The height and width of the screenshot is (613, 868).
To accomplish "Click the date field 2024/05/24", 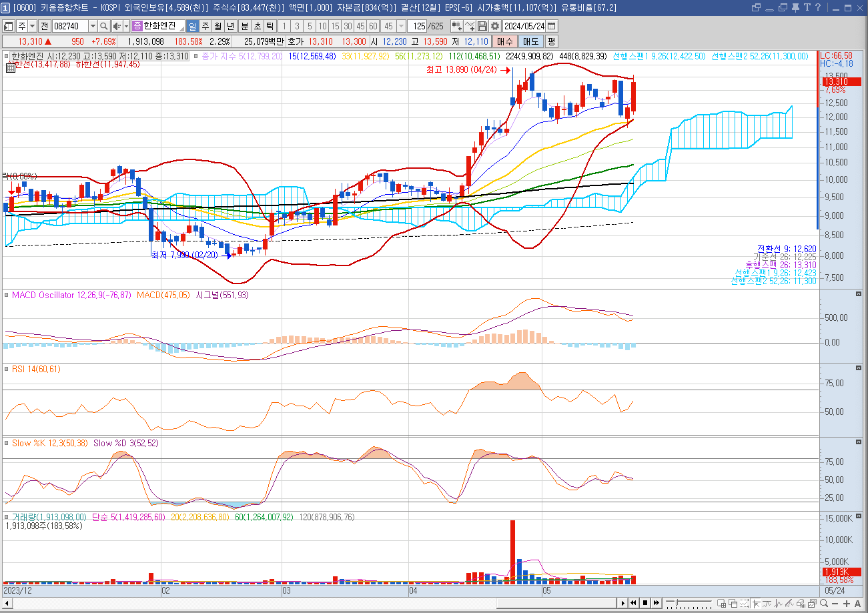I will (524, 26).
